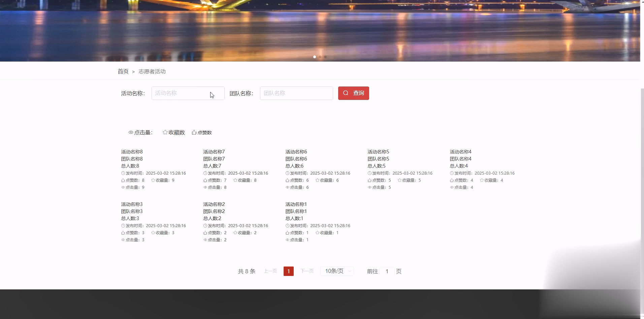Image resolution: width=644 pixels, height=319 pixels.
Task: Open the 10条/页 page size dropdown
Action: (336, 271)
